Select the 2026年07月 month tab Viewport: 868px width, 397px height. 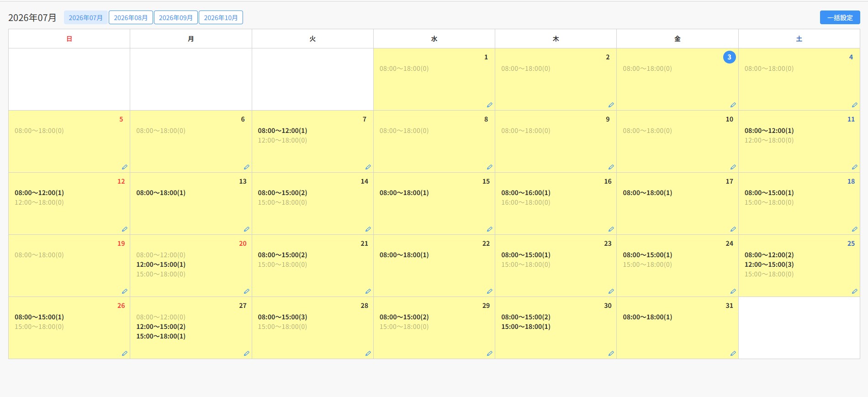tap(86, 18)
